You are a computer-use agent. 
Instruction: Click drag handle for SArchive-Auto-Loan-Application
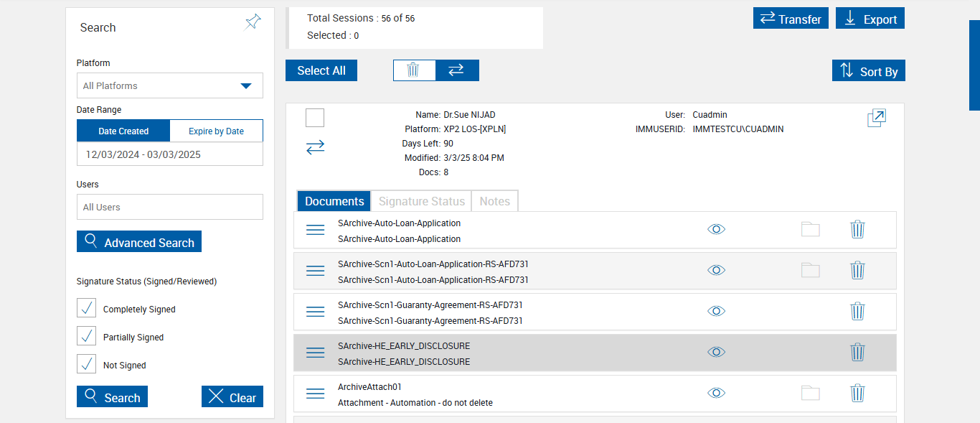pyautogui.click(x=316, y=230)
